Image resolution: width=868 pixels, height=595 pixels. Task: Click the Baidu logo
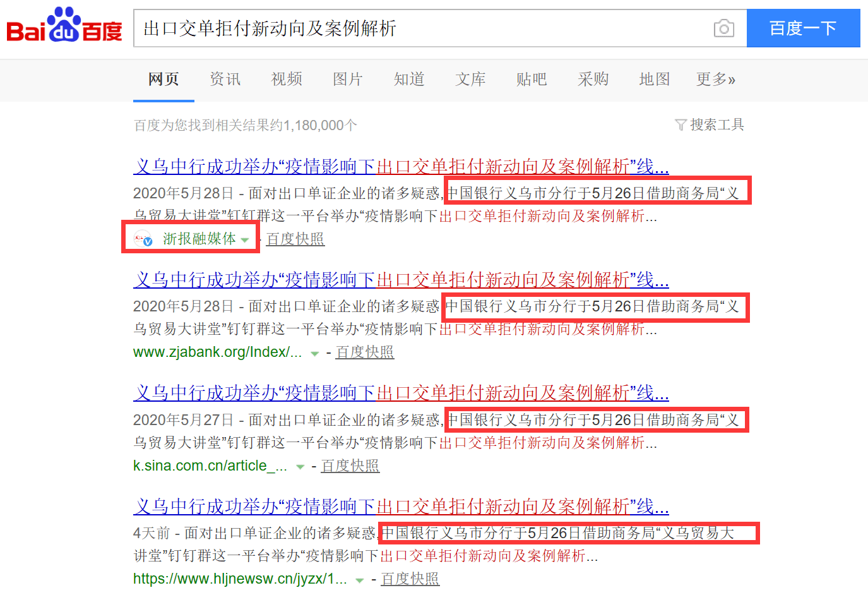(64, 25)
